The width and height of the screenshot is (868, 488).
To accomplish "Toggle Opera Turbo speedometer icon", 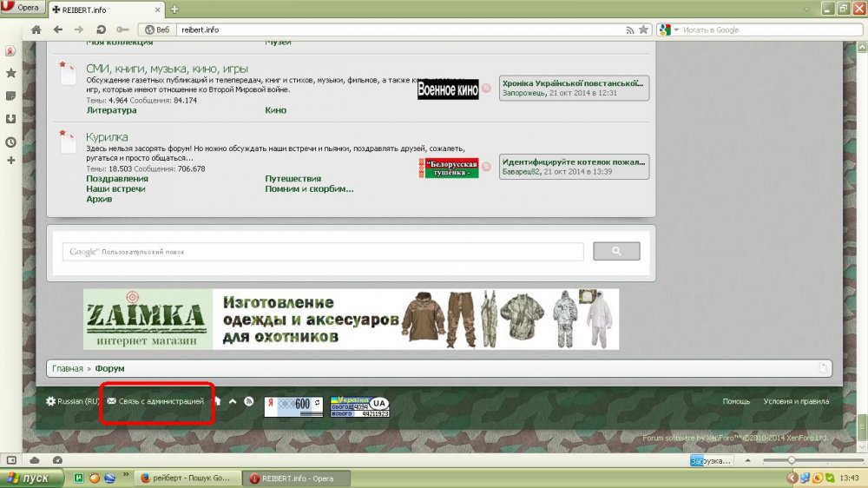I will coord(57,460).
